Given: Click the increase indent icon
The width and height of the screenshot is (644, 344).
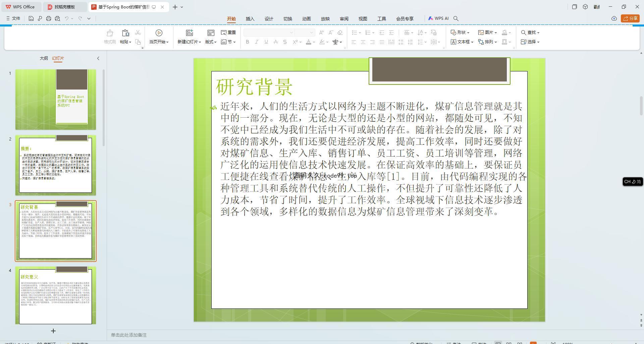Looking at the screenshot, I should 391,33.
